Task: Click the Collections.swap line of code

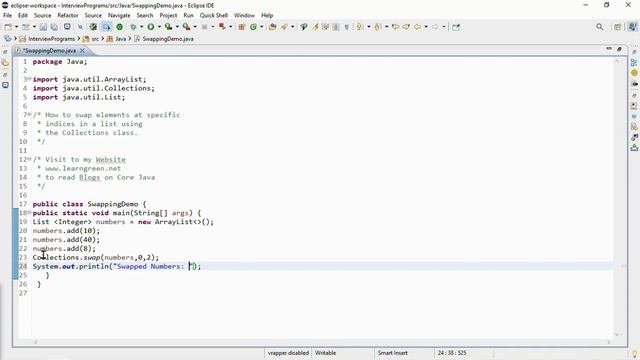Action: tap(96, 258)
